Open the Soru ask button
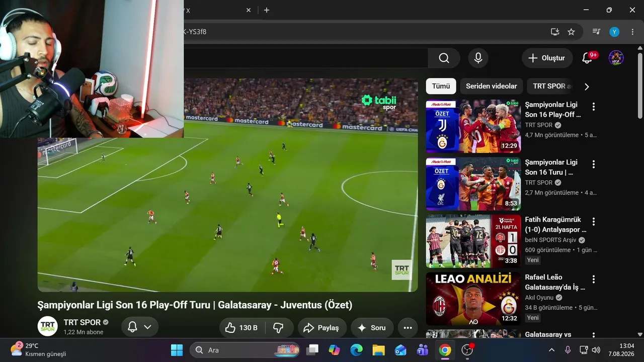644x362 pixels. (x=372, y=328)
